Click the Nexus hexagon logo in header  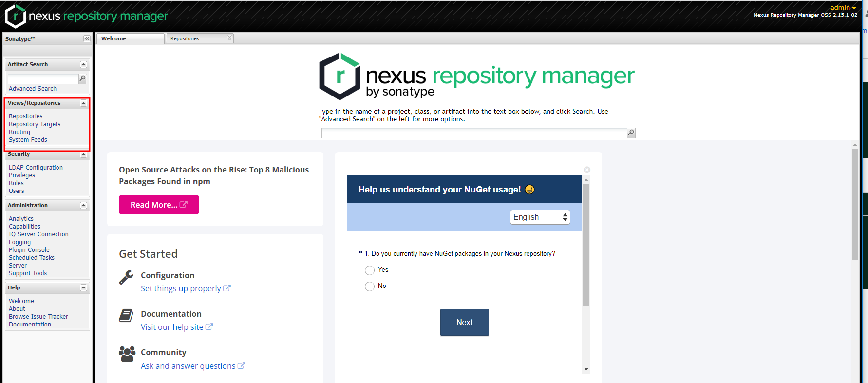coord(15,16)
